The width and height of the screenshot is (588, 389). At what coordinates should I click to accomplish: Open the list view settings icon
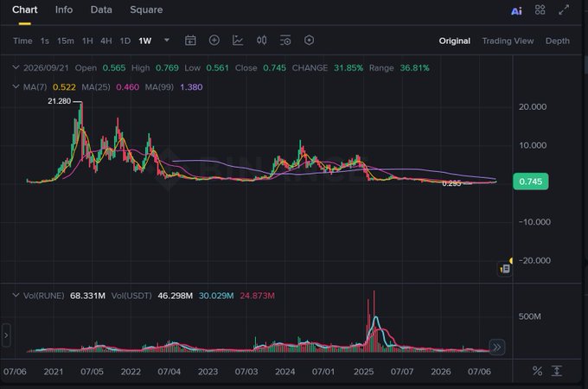285,40
